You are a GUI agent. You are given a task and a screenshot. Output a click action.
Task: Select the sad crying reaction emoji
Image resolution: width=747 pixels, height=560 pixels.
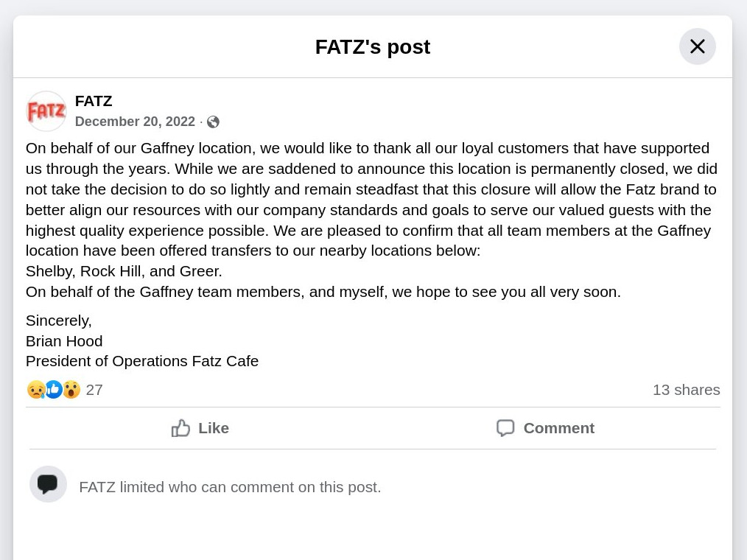point(36,390)
